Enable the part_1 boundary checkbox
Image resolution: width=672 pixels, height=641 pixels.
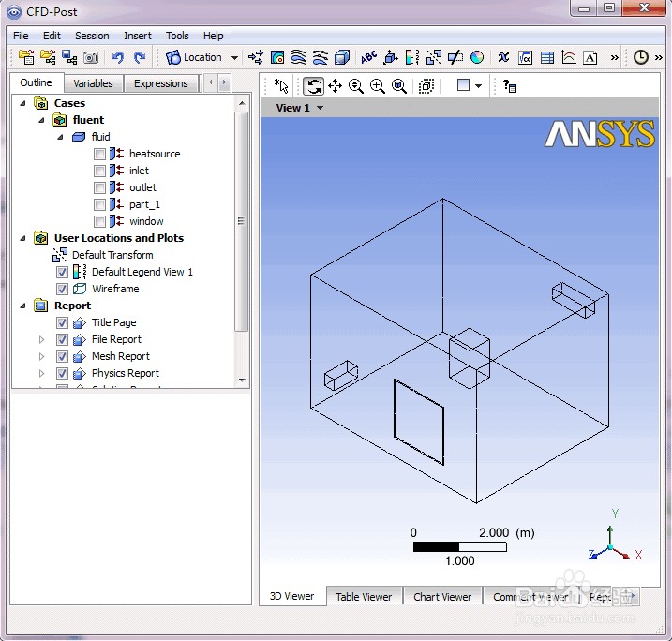(x=99, y=204)
